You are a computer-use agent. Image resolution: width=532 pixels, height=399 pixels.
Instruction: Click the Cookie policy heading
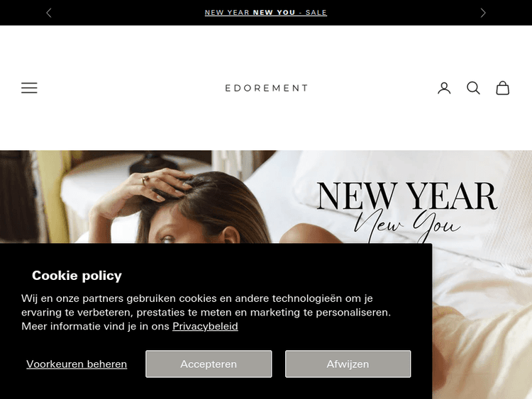pos(77,275)
